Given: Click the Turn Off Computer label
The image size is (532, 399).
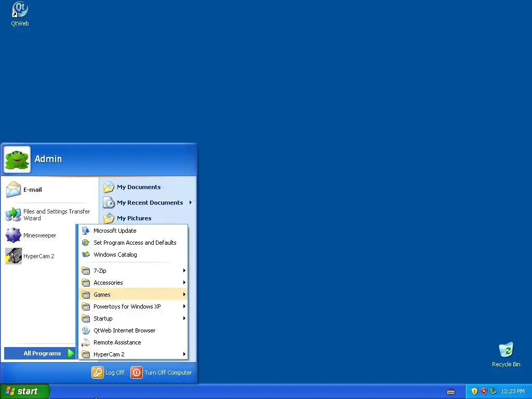Looking at the screenshot, I should coord(168,373).
